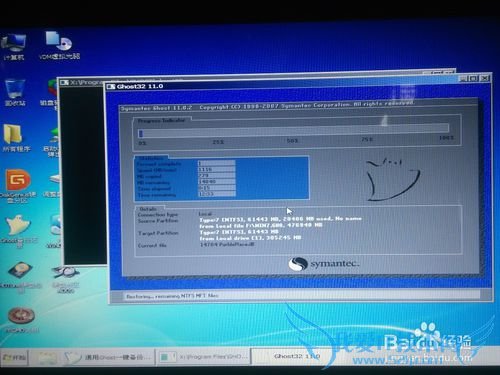
Task: Click the 开始 Start button on taskbar
Action: click(14, 357)
